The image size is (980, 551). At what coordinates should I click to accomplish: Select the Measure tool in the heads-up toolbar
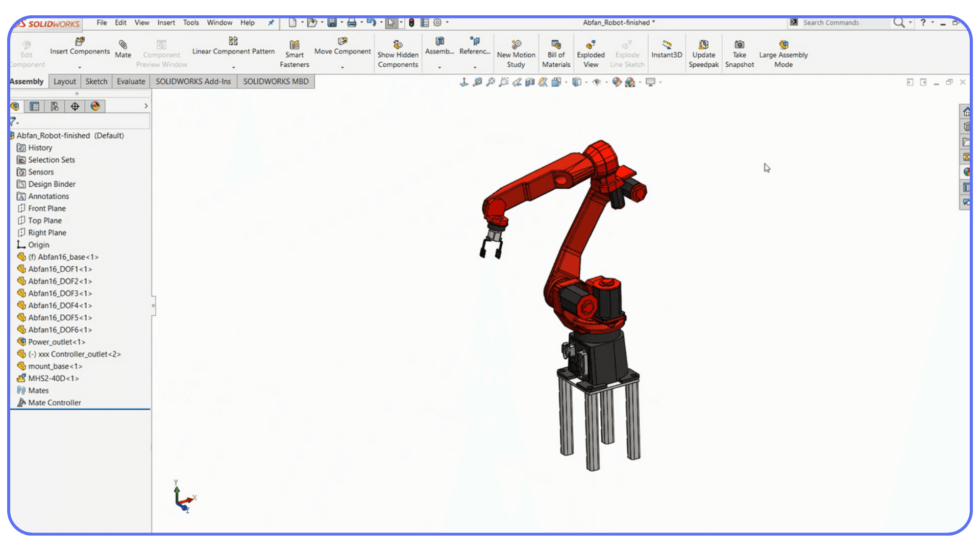477,82
